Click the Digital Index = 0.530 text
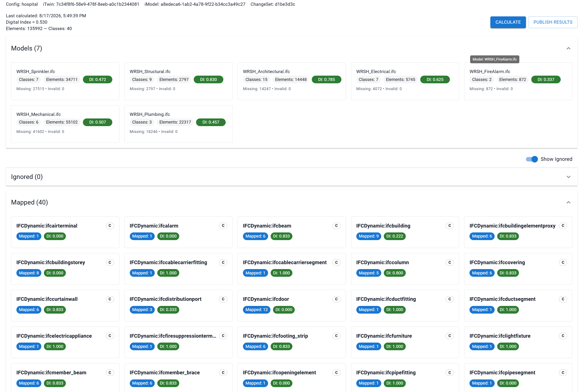This screenshot has height=392, width=582. [x=26, y=22]
